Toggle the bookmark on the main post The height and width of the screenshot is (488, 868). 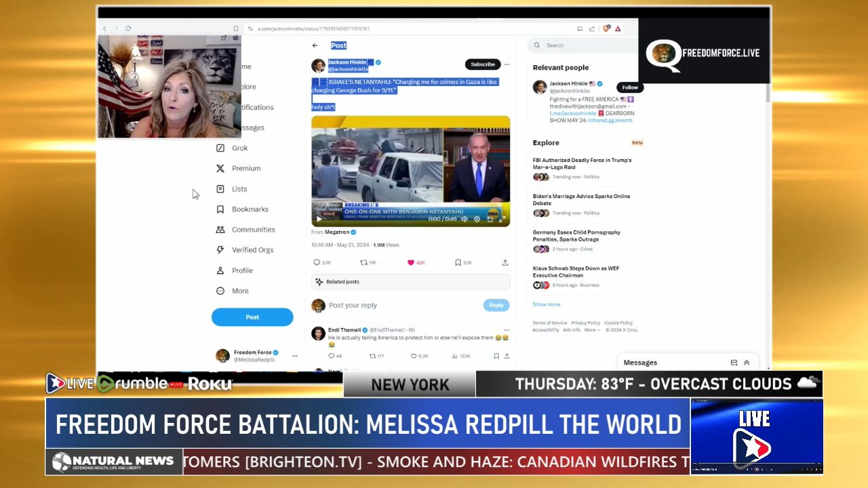click(458, 262)
